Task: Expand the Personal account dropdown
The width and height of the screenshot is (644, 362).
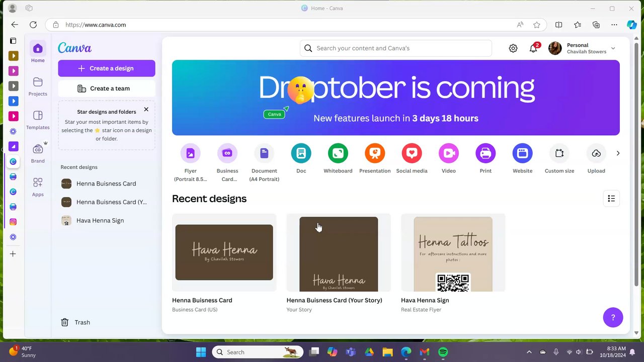Action: (x=613, y=48)
